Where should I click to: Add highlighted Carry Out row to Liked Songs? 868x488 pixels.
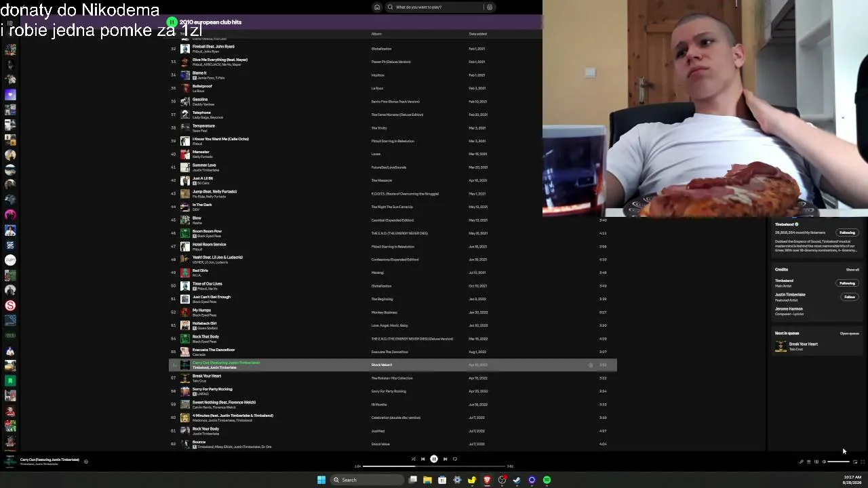coord(591,365)
